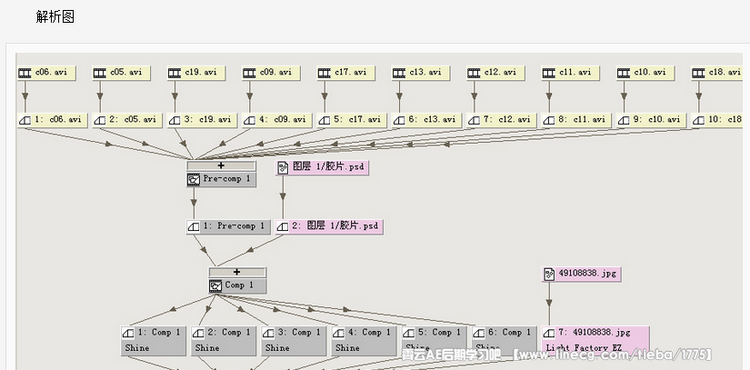Select the image file icon of 49108838.jpg

550,274
